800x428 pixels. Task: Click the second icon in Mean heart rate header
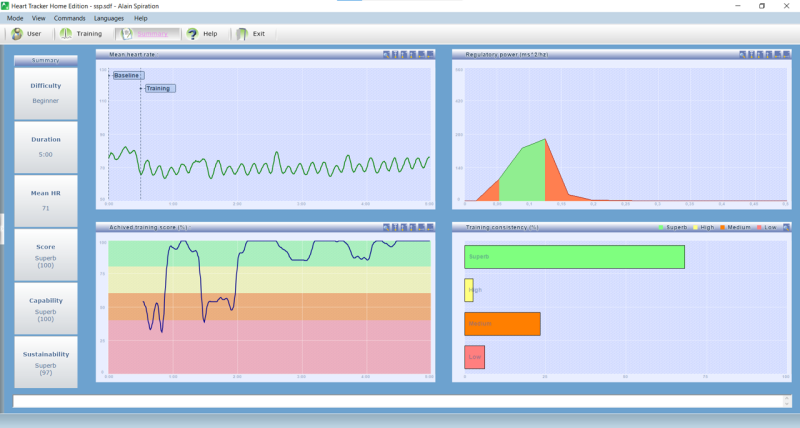pos(395,54)
